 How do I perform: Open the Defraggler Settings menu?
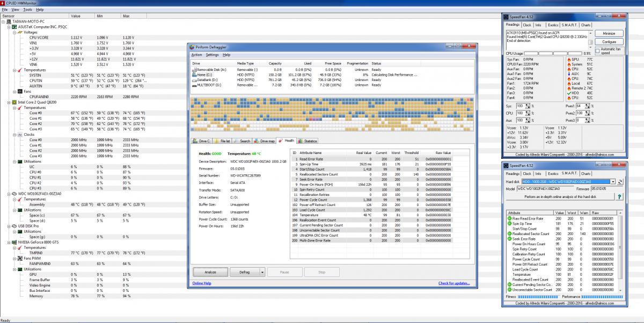pos(213,55)
